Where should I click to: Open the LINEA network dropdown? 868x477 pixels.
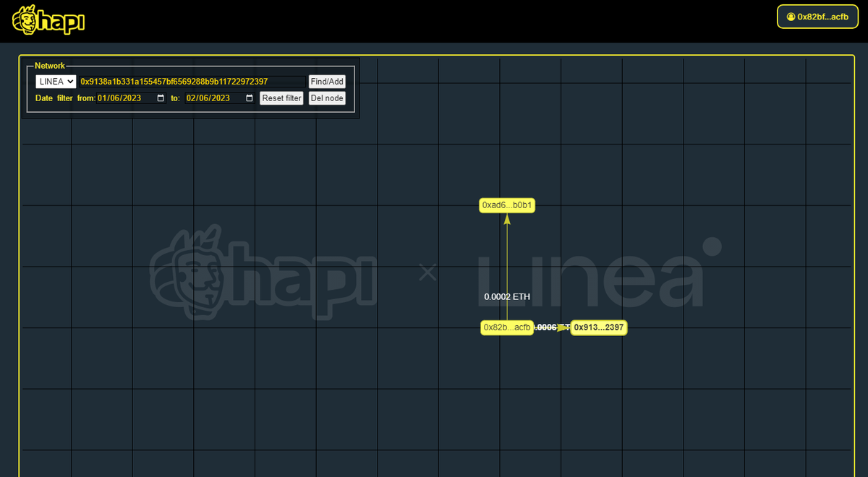click(56, 82)
